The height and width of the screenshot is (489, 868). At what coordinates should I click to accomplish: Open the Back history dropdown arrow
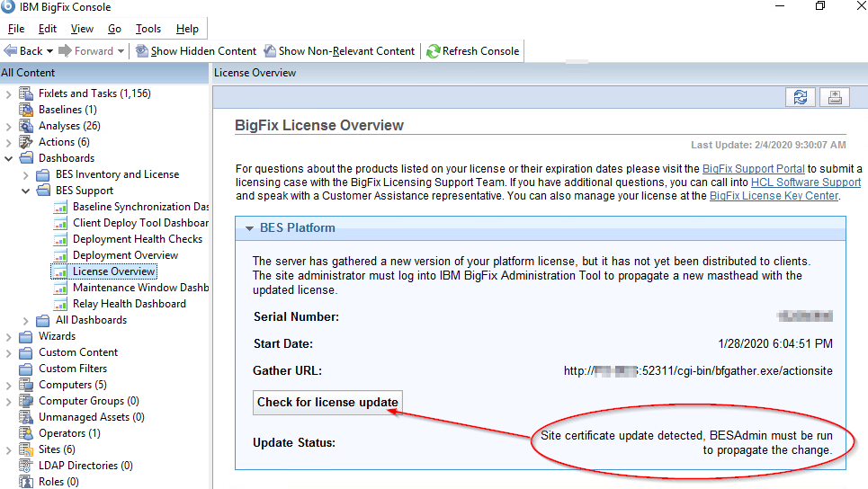pos(49,51)
